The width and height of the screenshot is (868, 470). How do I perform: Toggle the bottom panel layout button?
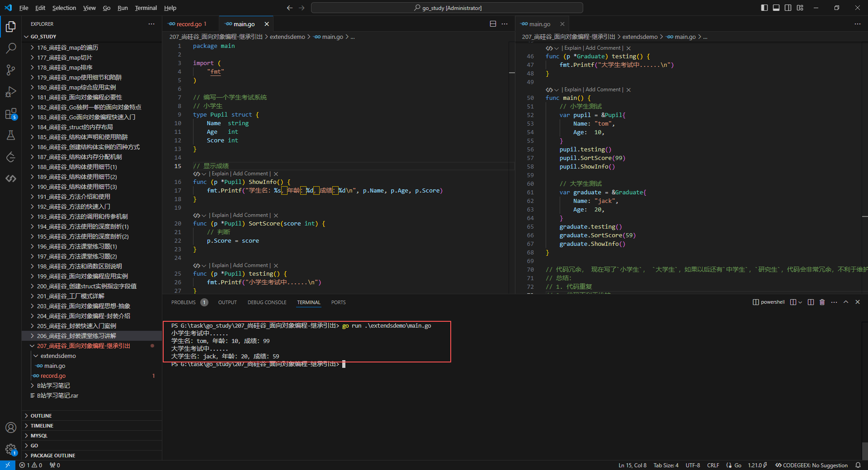(776, 8)
